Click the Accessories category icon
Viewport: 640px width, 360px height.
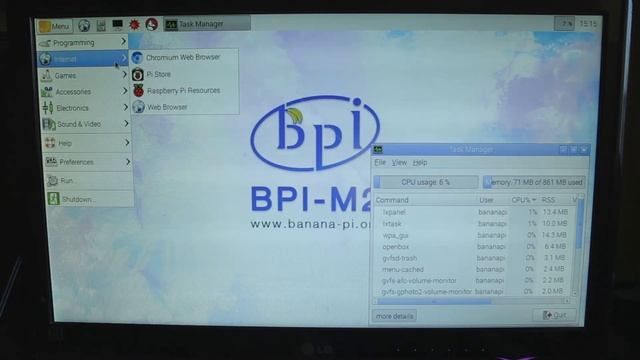click(47, 92)
